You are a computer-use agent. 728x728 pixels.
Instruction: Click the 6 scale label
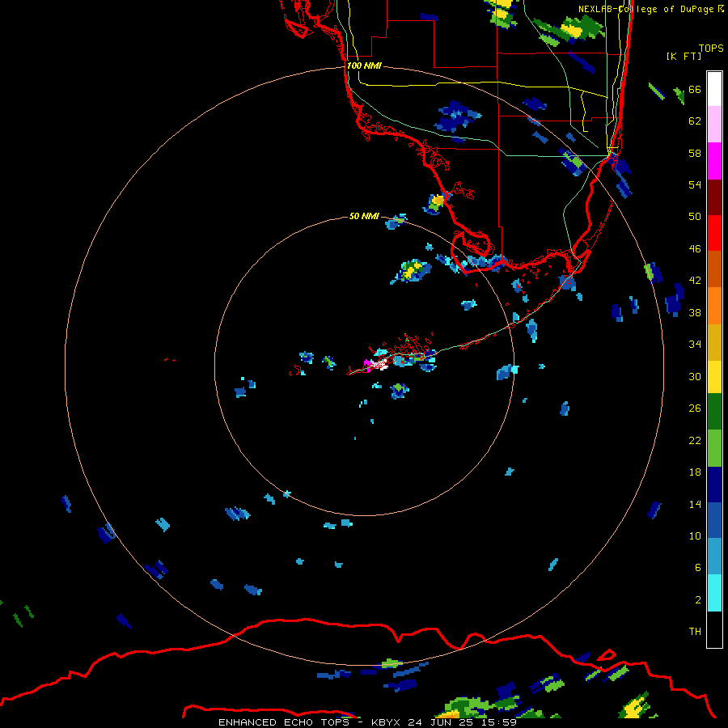(x=698, y=568)
